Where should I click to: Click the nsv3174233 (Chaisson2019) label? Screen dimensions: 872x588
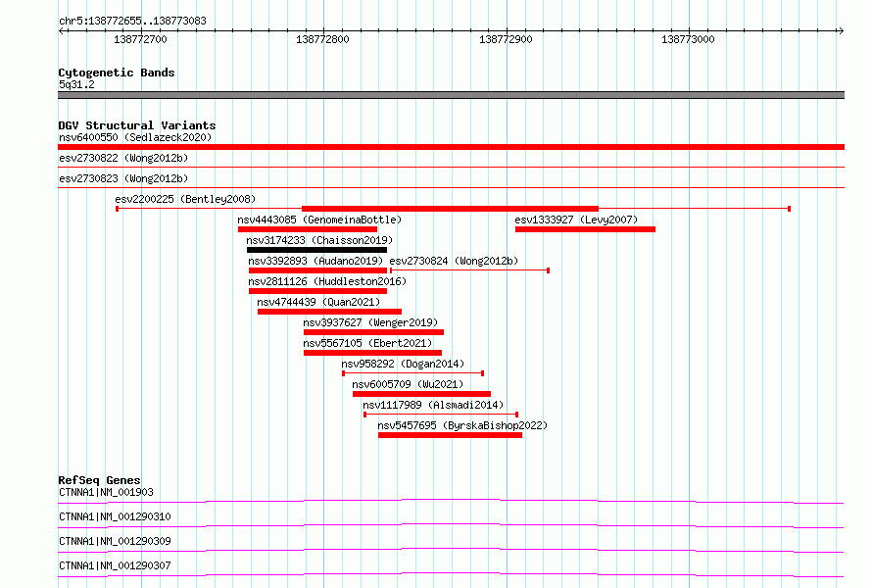point(319,240)
